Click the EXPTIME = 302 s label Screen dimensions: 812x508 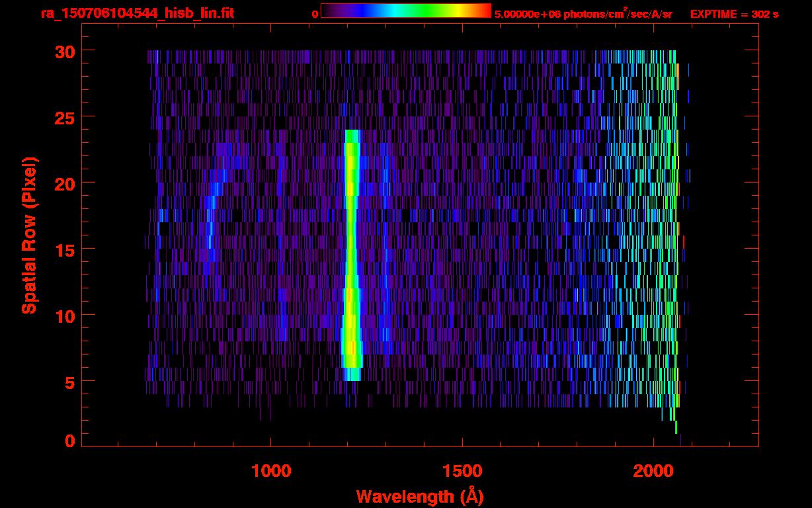click(x=734, y=14)
